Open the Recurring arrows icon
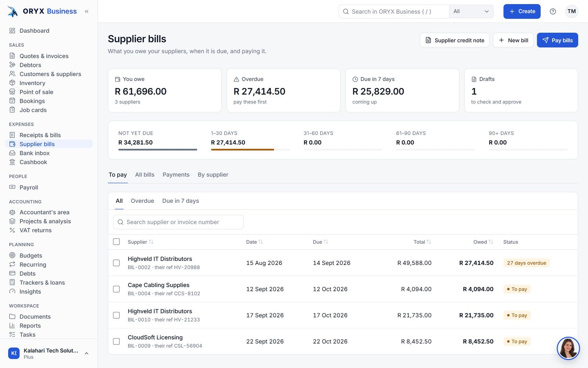Screen dimensions: 588x368 point(12,265)
